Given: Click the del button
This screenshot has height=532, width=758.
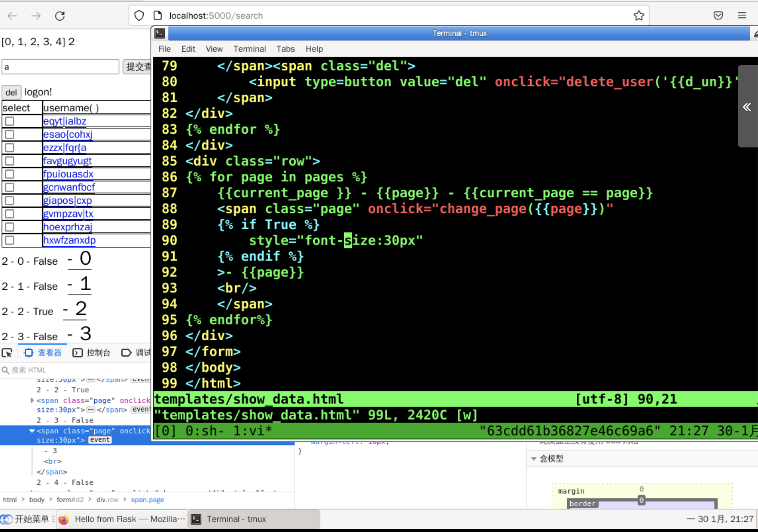Looking at the screenshot, I should click(x=11, y=92).
